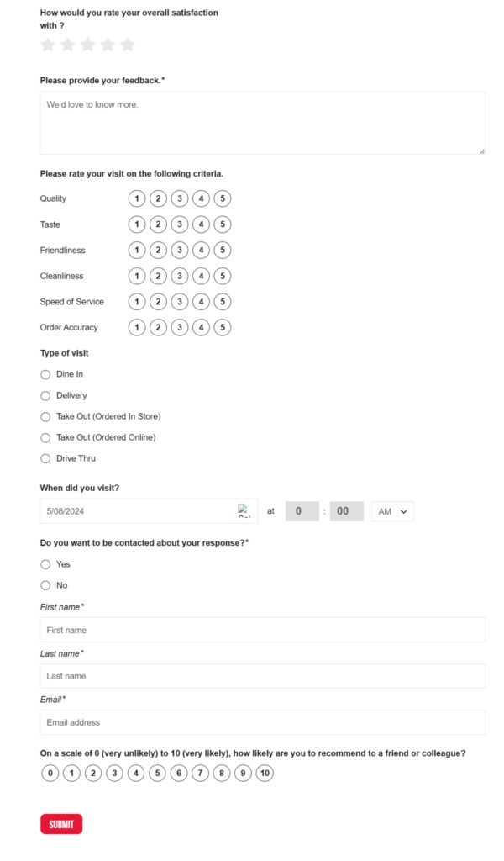Click the hour field of visit time
Screen dimensions: 504x861
click(302, 511)
